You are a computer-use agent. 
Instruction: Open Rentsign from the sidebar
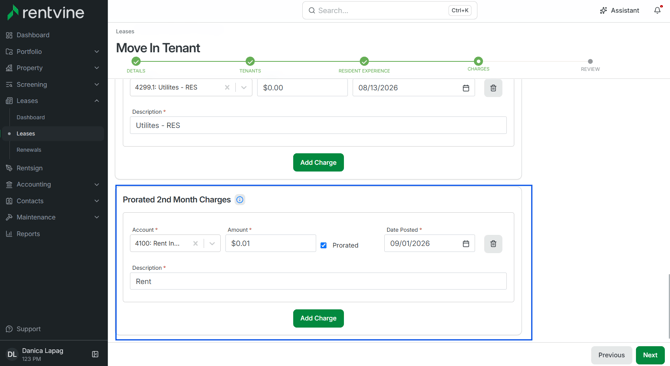point(29,168)
